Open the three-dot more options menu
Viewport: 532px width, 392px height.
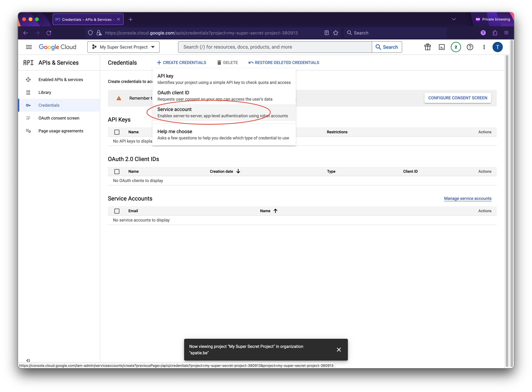coord(484,47)
